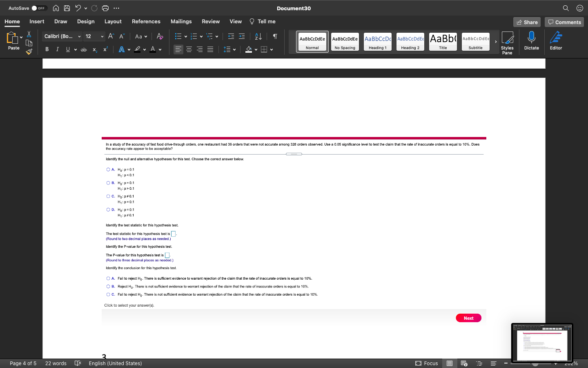Decrease font size with smaller A
This screenshot has height=368, width=588.
pyautogui.click(x=122, y=36)
